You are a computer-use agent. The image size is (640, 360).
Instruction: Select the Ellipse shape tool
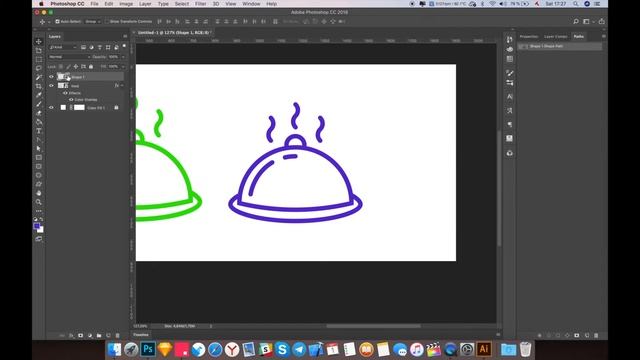click(x=39, y=176)
